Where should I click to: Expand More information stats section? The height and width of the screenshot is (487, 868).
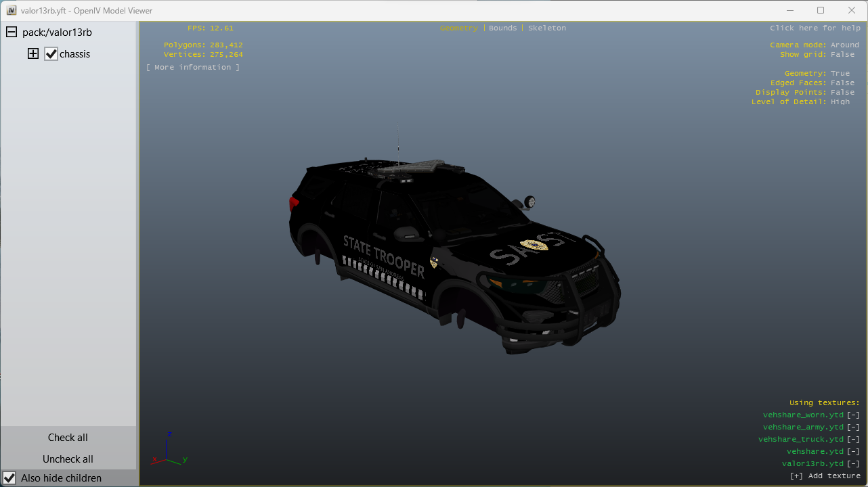[x=193, y=68]
